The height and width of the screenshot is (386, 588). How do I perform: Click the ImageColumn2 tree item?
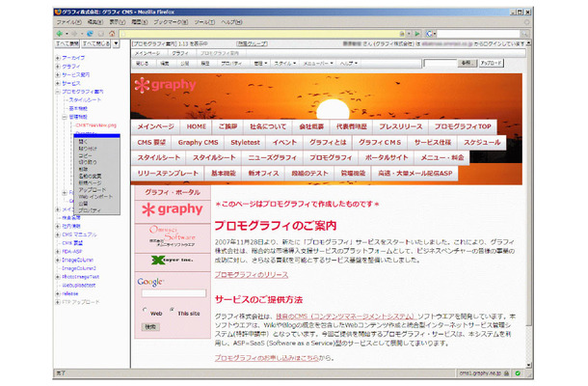(79, 268)
